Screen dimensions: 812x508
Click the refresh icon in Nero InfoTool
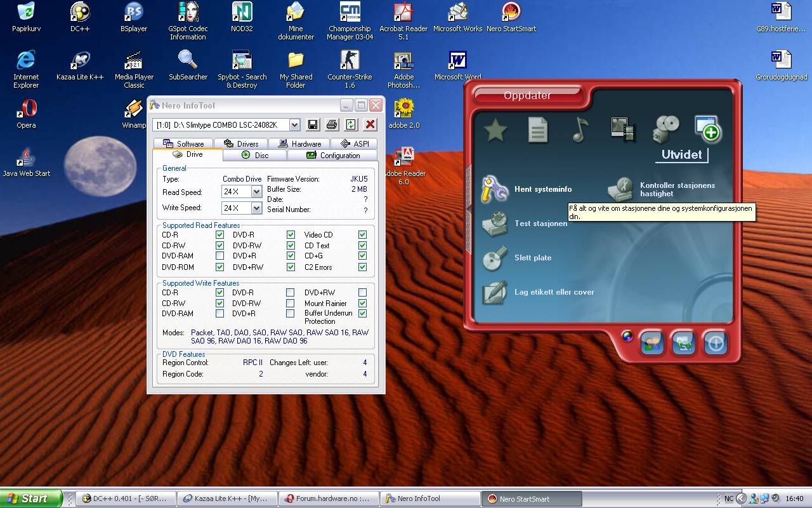tap(351, 124)
